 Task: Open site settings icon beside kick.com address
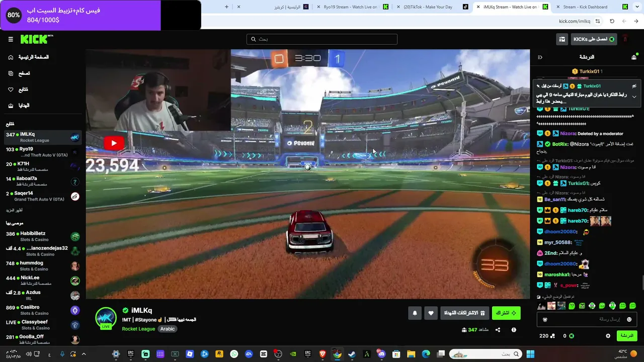click(598, 21)
